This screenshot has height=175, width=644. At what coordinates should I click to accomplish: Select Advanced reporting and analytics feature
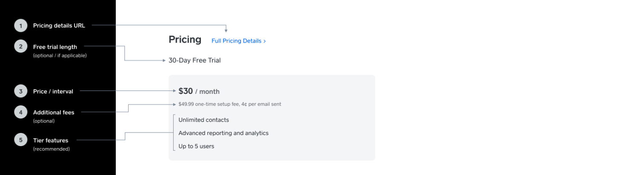(223, 133)
